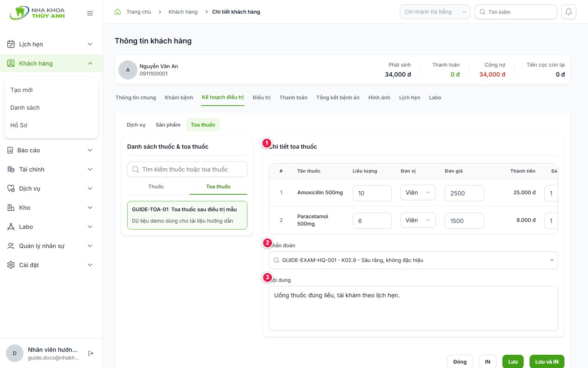Switch to the Sản phẩm sub-tab
Screen dimensions: 588x368
[168, 125]
